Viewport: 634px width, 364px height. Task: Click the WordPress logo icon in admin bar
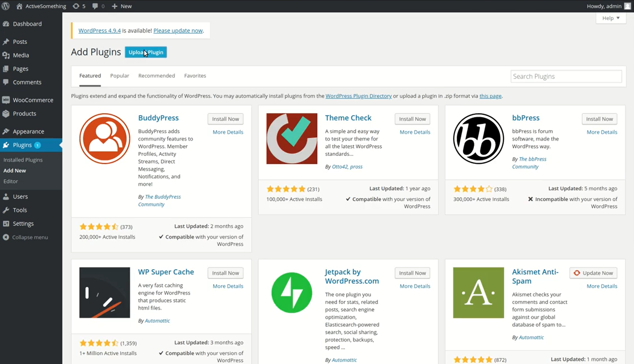point(6,6)
